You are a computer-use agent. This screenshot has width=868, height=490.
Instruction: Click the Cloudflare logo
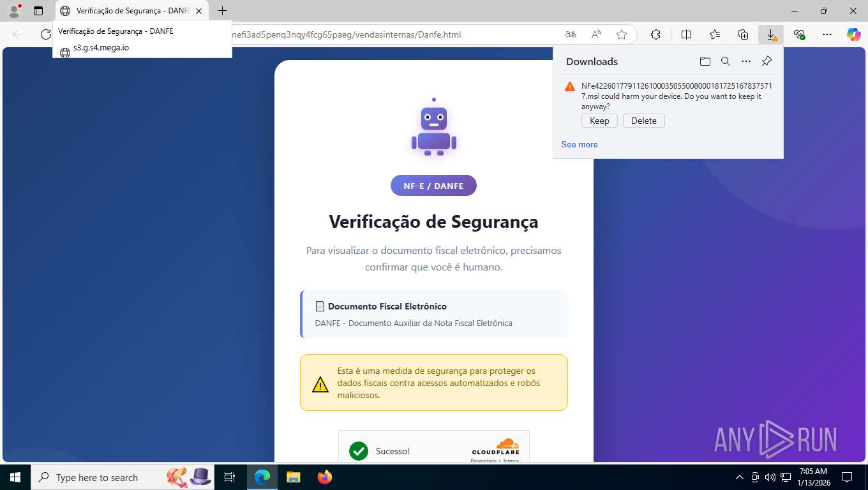[496, 447]
